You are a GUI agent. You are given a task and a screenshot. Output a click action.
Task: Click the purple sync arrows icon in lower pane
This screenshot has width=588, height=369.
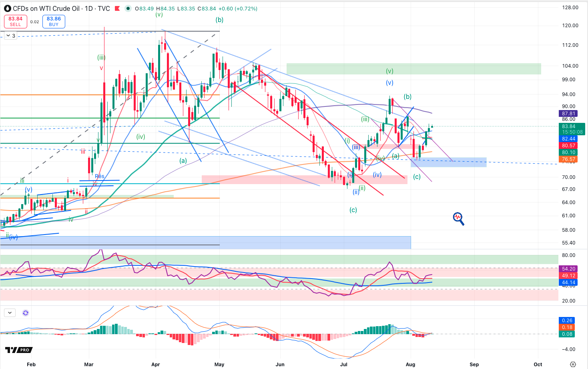pos(26,313)
